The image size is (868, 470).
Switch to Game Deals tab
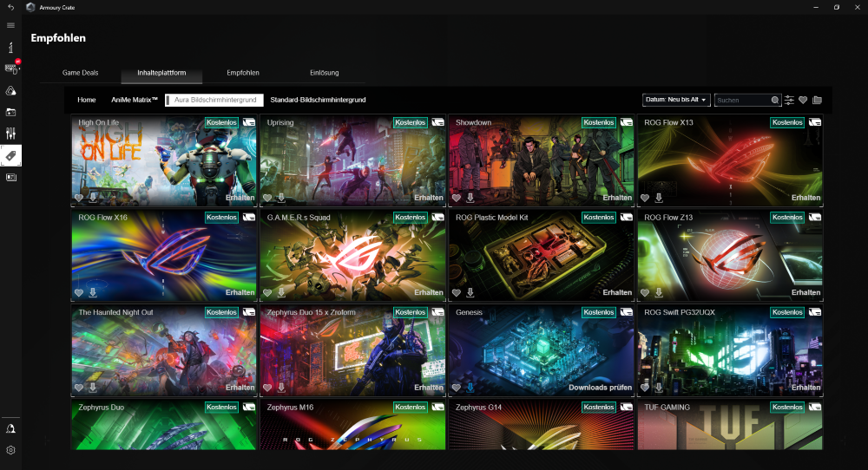pos(80,73)
